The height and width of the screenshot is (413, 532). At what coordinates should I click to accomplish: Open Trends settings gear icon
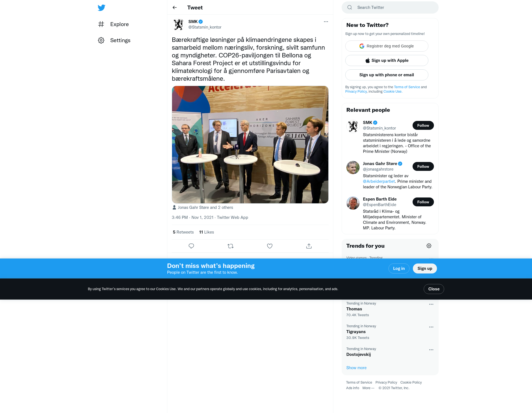point(429,246)
